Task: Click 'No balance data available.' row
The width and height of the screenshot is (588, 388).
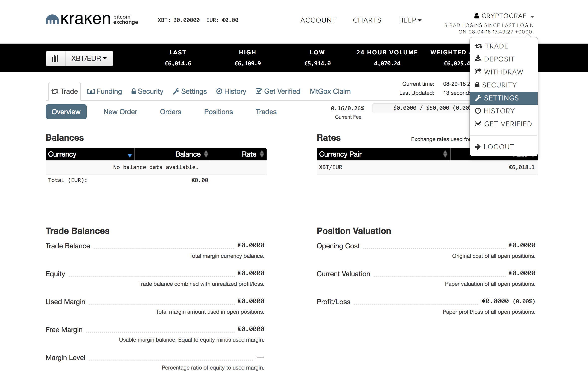Action: click(156, 167)
